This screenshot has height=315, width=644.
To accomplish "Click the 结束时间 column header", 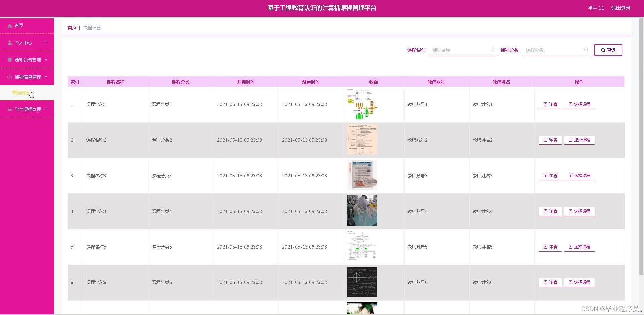I will click(x=311, y=82).
